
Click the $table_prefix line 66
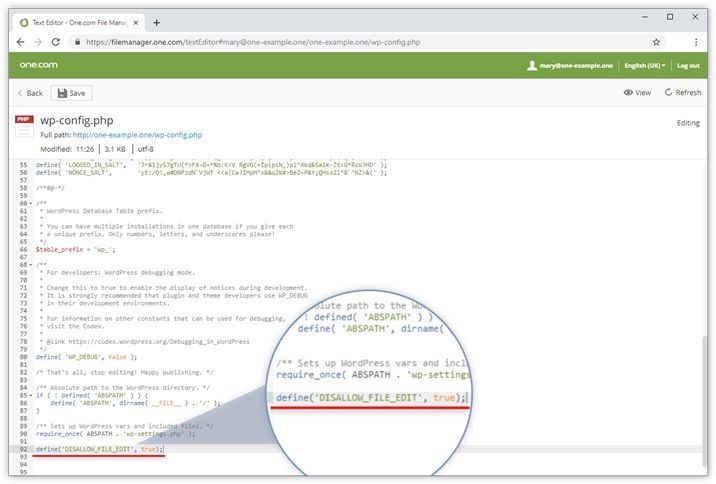75,250
